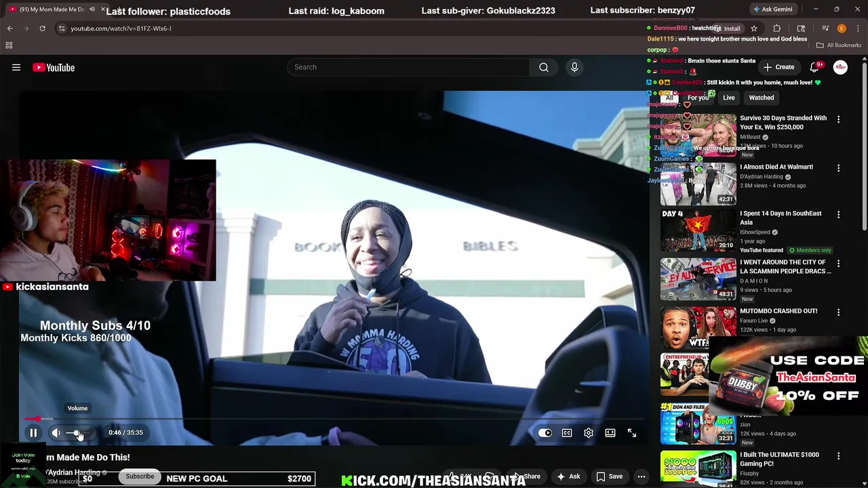Open the I Spent 14 Days thumbnail
Viewport: 868px width, 488px height.
pyautogui.click(x=698, y=230)
